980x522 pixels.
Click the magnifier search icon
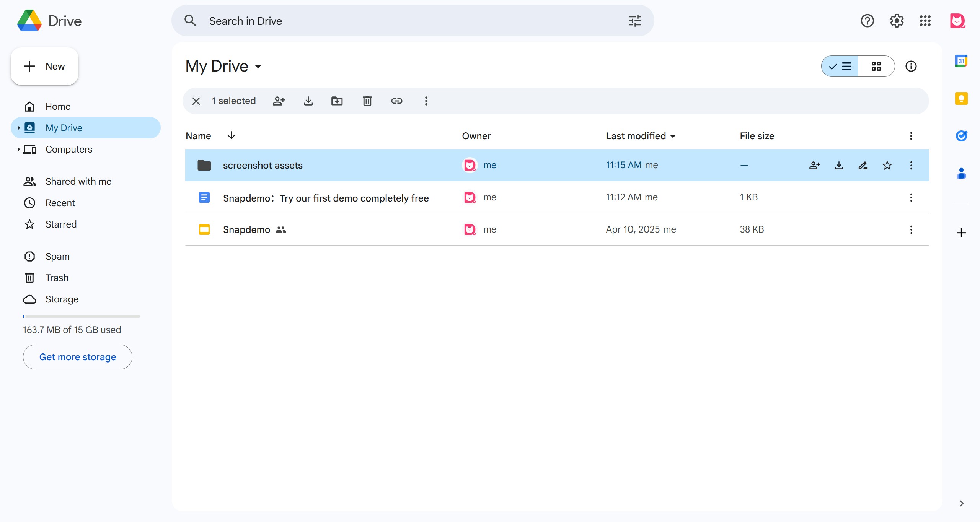[190, 21]
